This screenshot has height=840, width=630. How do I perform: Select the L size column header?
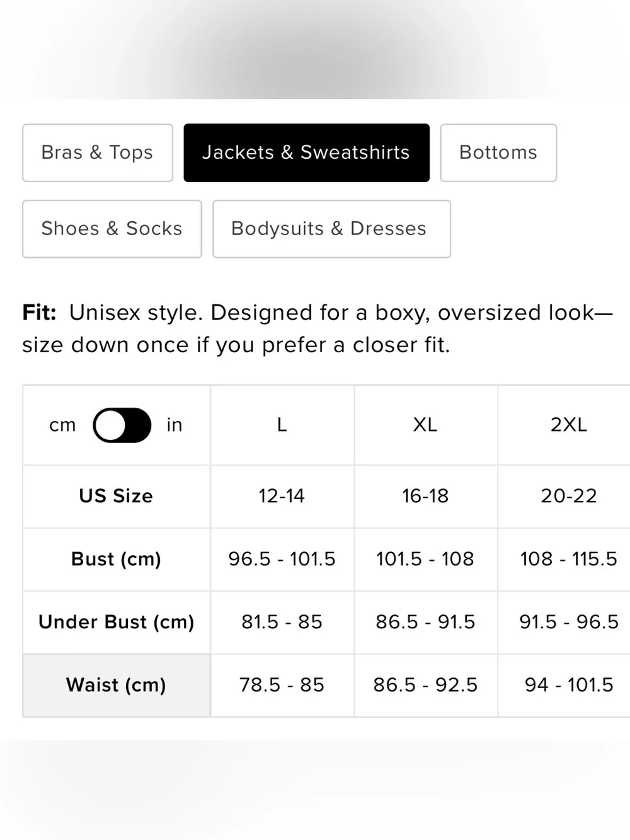tap(282, 425)
